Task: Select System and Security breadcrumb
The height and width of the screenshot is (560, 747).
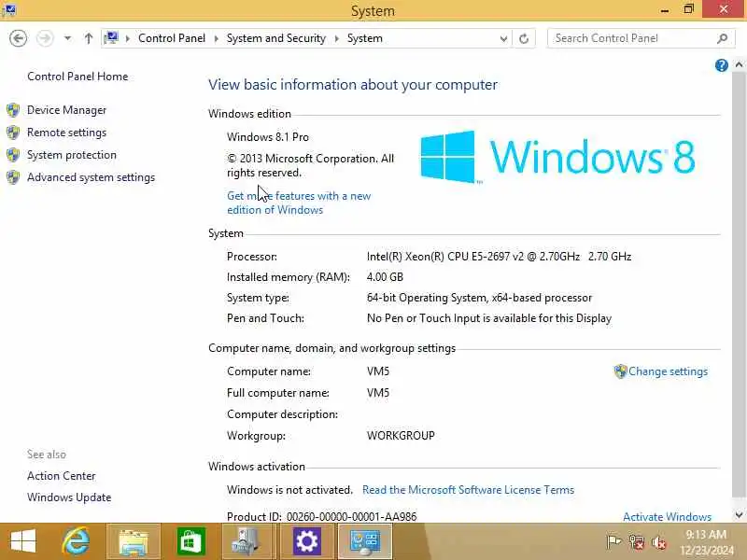Action: coord(275,38)
